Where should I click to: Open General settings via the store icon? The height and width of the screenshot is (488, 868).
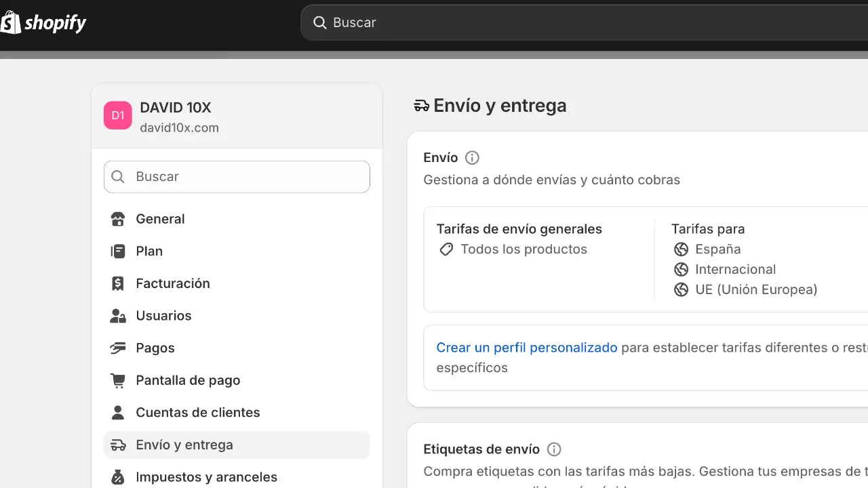pyautogui.click(x=117, y=219)
